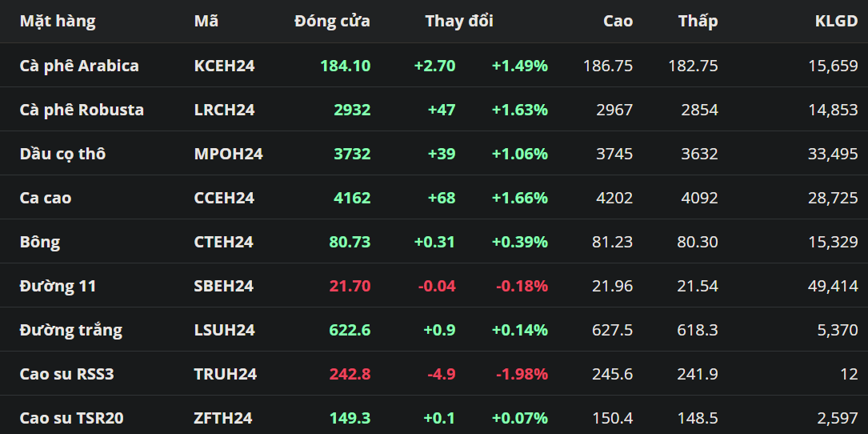Open the Cà phê Arabica row
Image resolution: width=868 pixels, height=434 pixels.
(x=79, y=66)
